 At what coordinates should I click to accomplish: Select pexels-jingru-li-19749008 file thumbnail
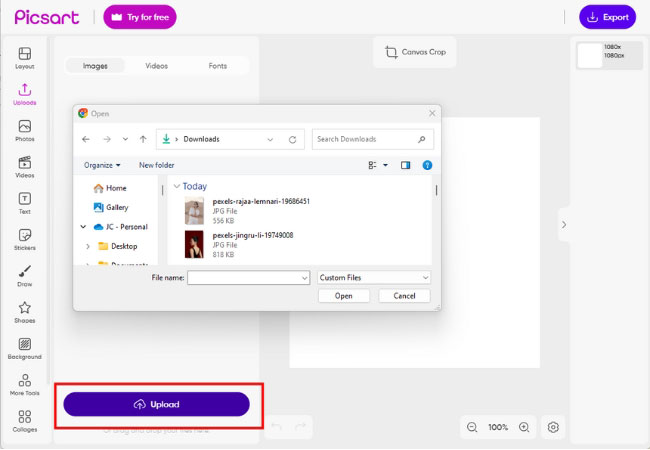(x=194, y=244)
